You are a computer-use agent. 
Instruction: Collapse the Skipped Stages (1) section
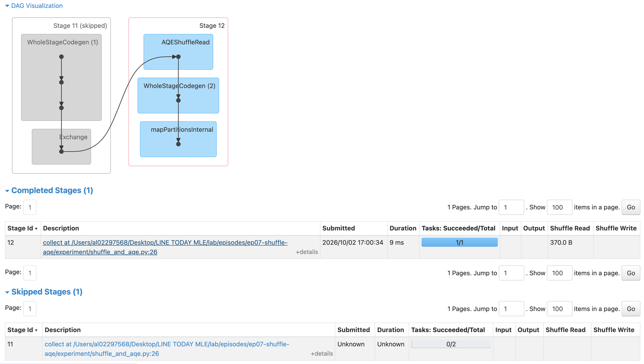[x=44, y=292]
